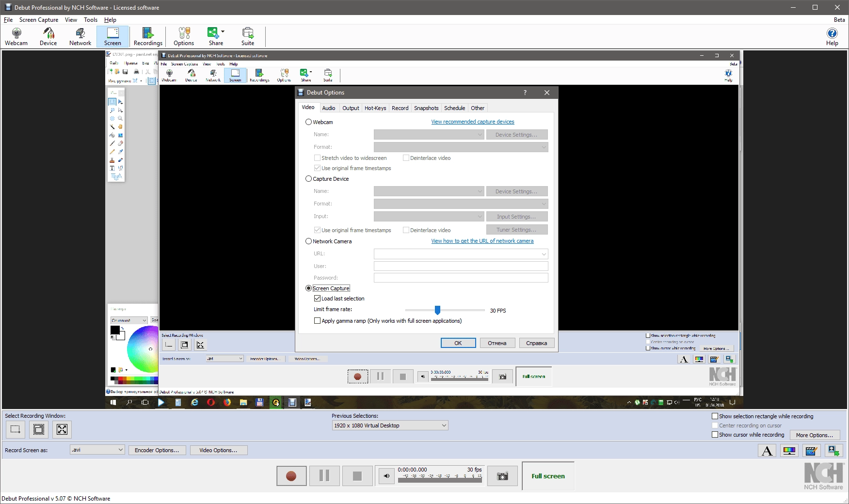
Task: Select the Capture Device radio button
Action: [x=308, y=179]
